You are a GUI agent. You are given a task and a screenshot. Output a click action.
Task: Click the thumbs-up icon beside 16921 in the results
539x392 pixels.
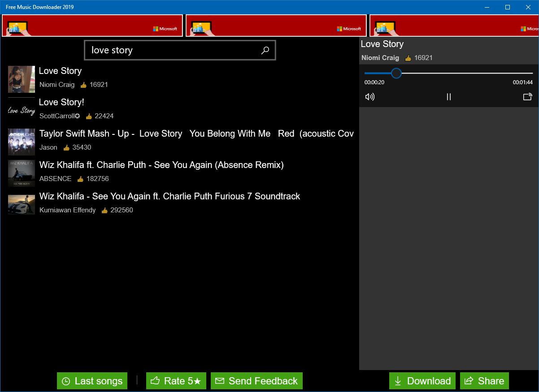pos(83,84)
